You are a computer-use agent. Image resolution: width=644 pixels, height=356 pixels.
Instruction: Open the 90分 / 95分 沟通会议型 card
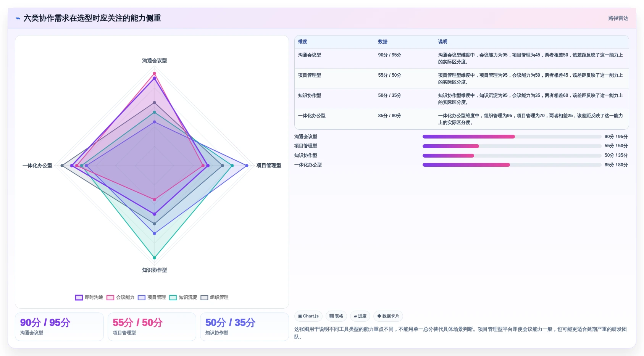click(59, 327)
